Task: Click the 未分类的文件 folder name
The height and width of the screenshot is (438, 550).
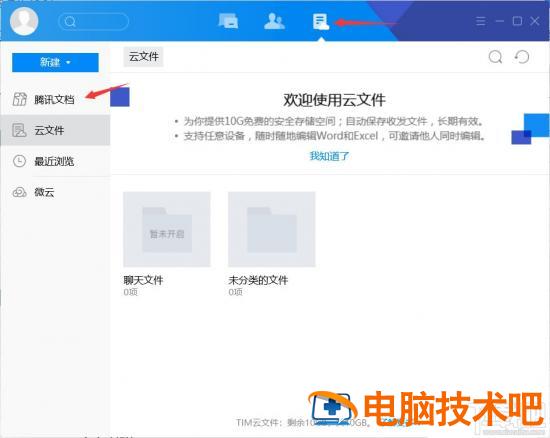Action: coord(258,280)
